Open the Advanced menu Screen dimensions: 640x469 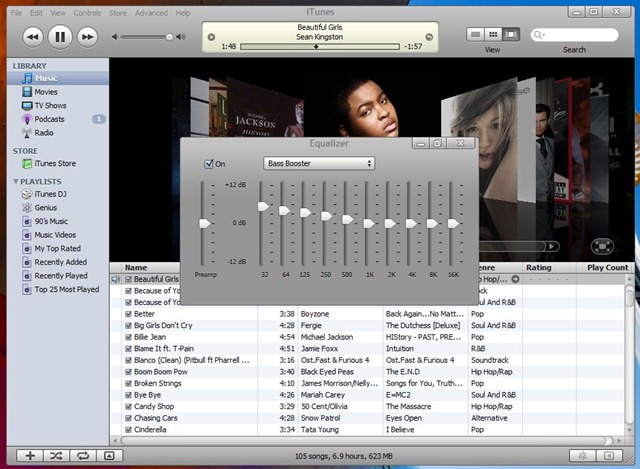[x=151, y=13]
